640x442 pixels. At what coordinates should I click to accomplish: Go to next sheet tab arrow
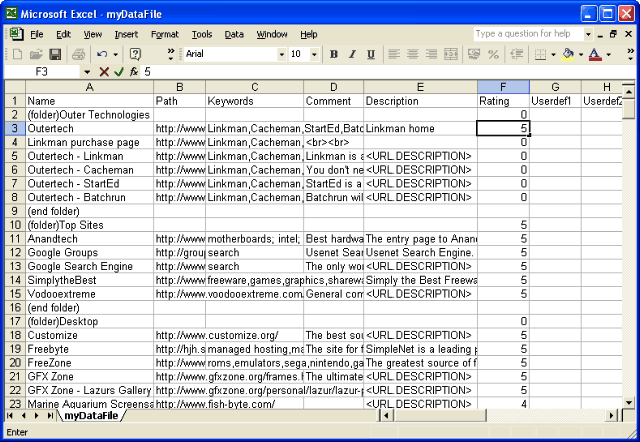tap(37, 415)
